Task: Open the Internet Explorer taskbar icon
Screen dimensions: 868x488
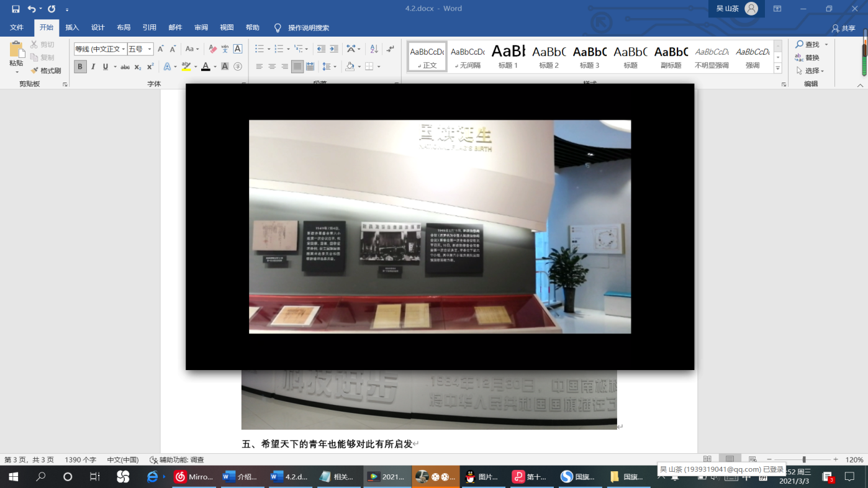Action: [x=152, y=477]
